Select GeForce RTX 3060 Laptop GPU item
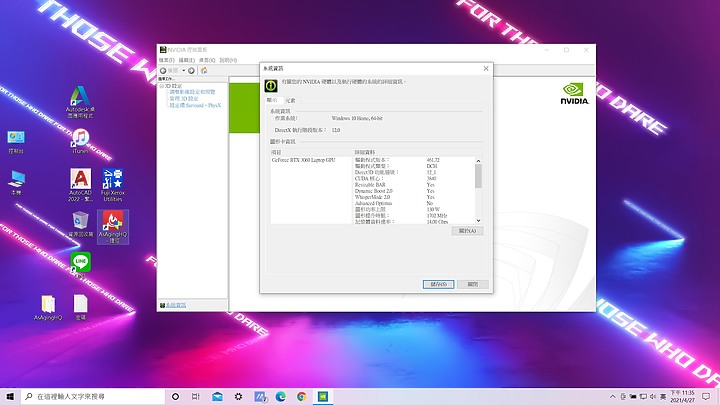The image size is (720, 405). tap(304, 160)
